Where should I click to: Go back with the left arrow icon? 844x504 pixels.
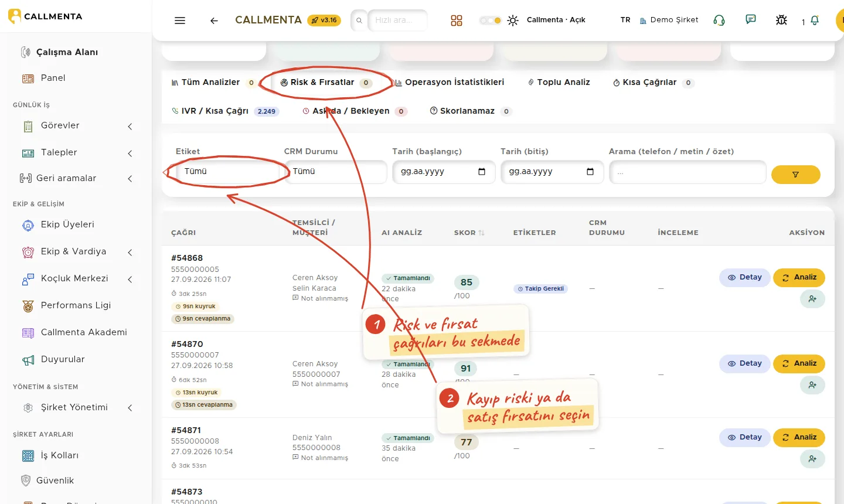[214, 21]
